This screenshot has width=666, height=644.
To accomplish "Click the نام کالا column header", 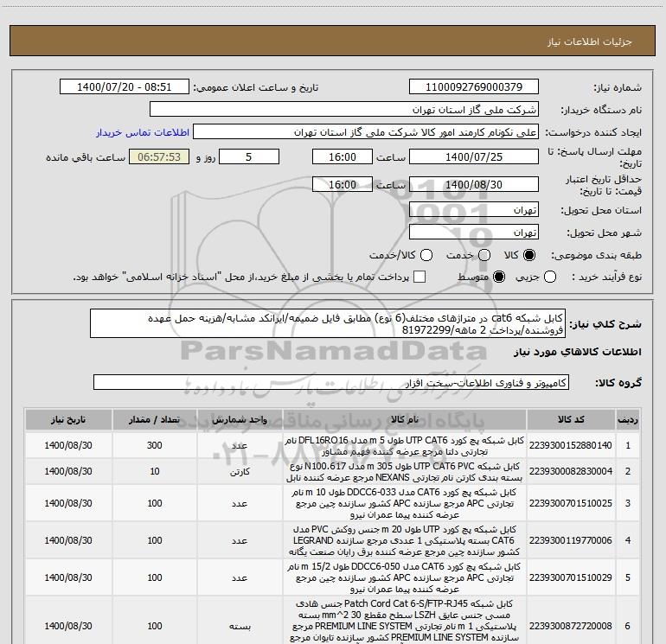I will [x=405, y=419].
